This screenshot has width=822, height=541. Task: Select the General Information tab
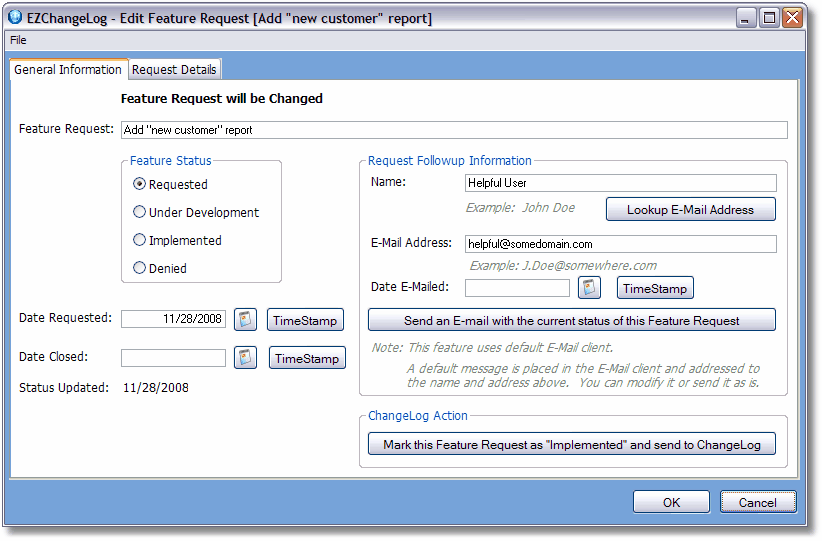coord(68,69)
